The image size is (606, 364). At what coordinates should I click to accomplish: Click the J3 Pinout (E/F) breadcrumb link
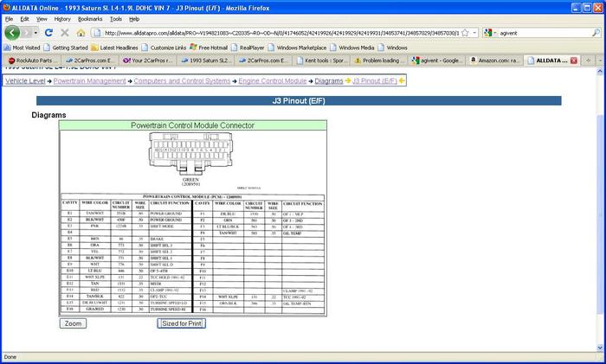(x=375, y=80)
